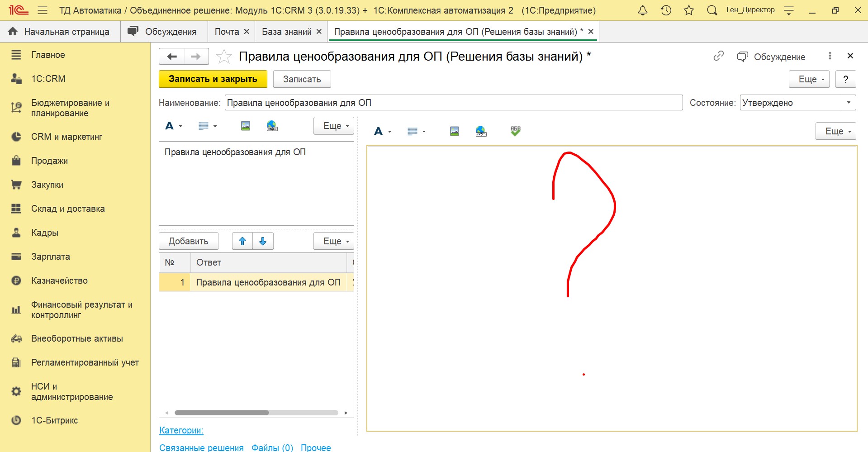Open history clock icon in title bar
Viewport: 868px width, 452px height.
pyautogui.click(x=666, y=10)
